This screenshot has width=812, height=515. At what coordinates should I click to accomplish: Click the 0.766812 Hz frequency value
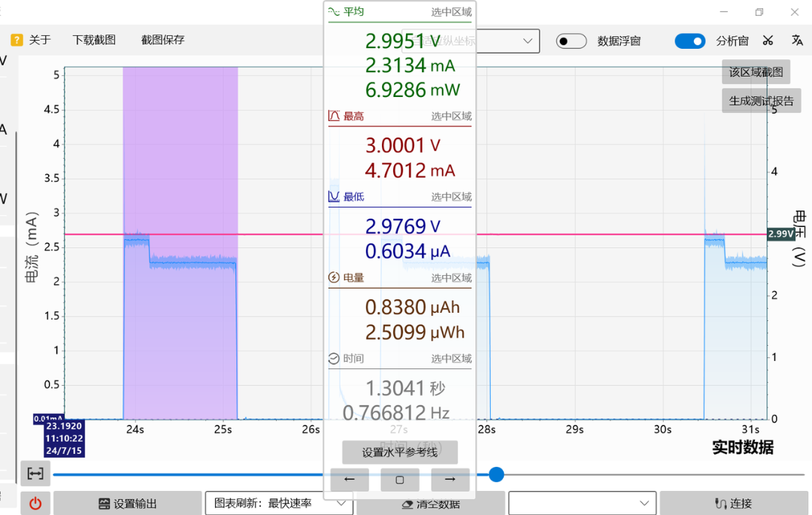tap(396, 413)
